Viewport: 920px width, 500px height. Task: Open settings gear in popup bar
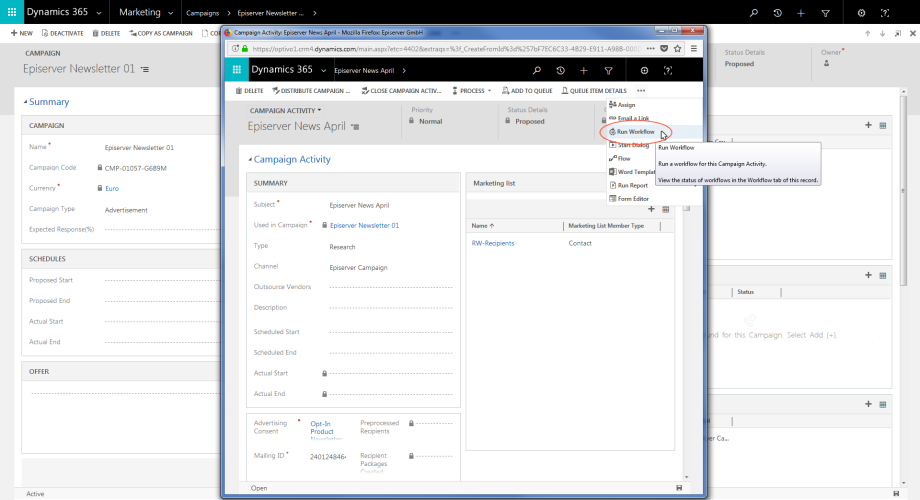pyautogui.click(x=644, y=70)
